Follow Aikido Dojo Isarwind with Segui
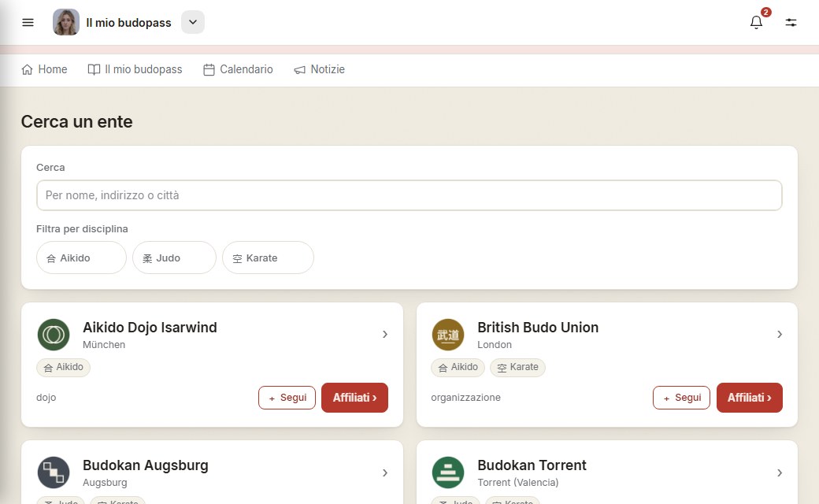819x504 pixels. point(287,398)
